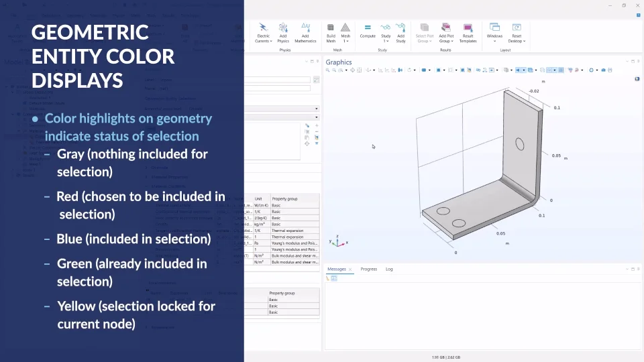Click the icon at top-right corner of Graphics canvas
Screen dimensions: 644x362
coord(637,79)
